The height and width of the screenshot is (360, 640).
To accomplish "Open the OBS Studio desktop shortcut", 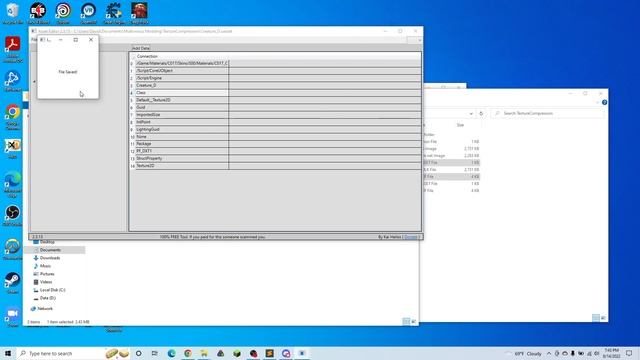I will pyautogui.click(x=13, y=216).
